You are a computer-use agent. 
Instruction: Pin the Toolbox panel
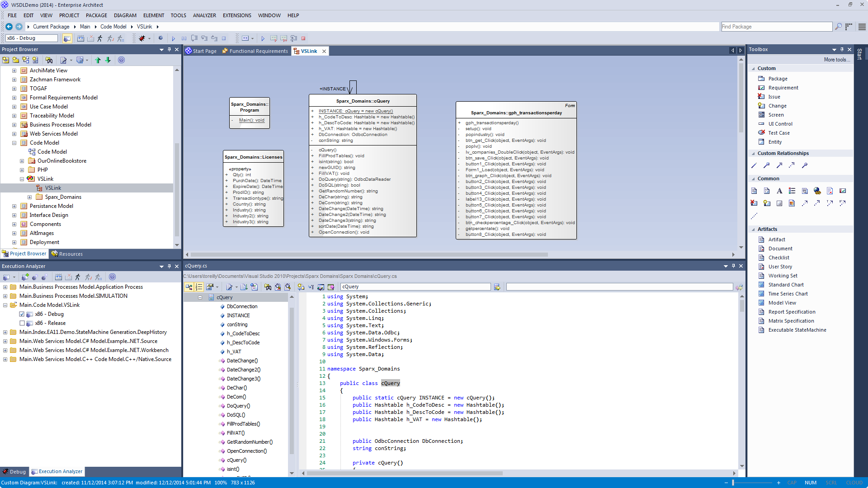(842, 49)
